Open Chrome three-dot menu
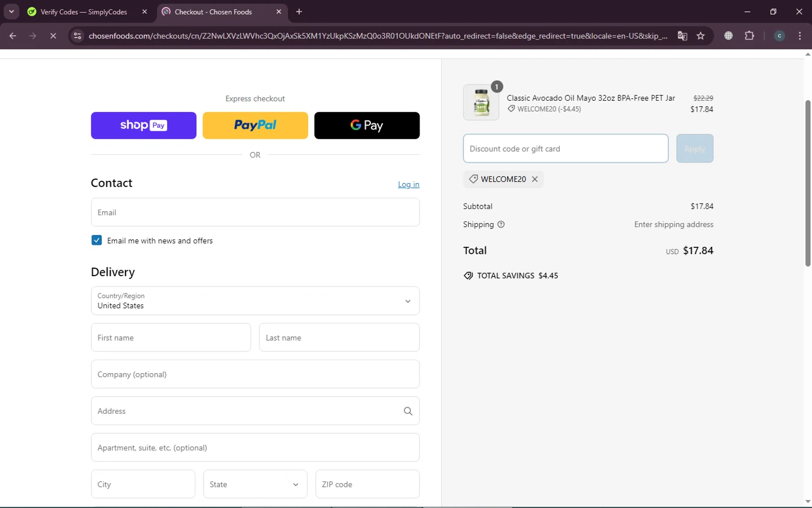This screenshot has height=508, width=812. click(x=800, y=36)
